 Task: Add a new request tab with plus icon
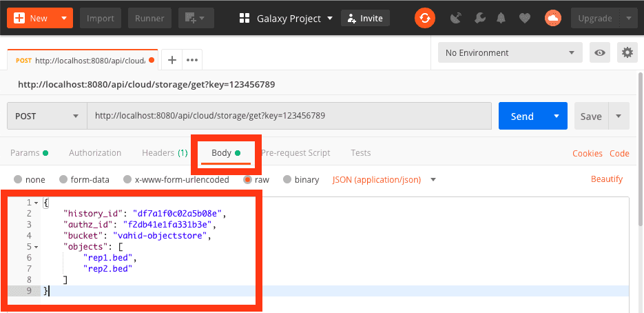click(172, 60)
